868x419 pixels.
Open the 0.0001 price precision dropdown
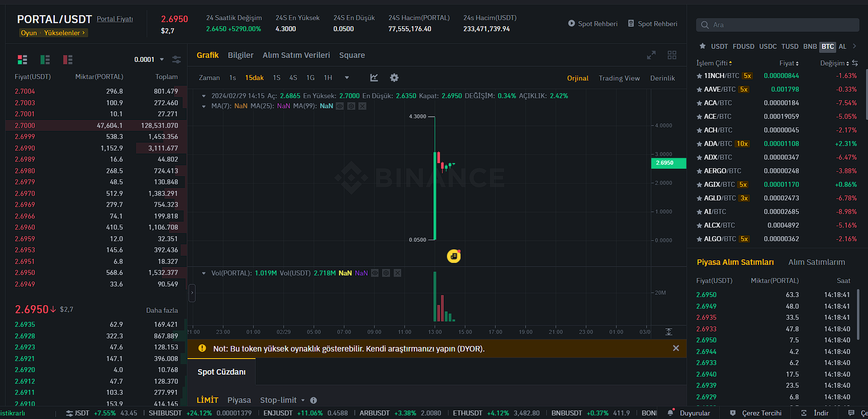pos(149,59)
